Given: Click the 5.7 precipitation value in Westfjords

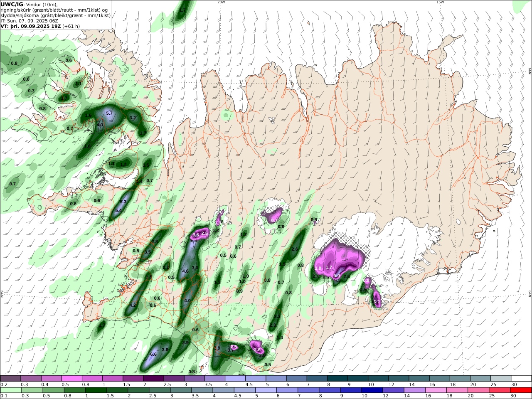Looking at the screenshot, I should point(109,113).
